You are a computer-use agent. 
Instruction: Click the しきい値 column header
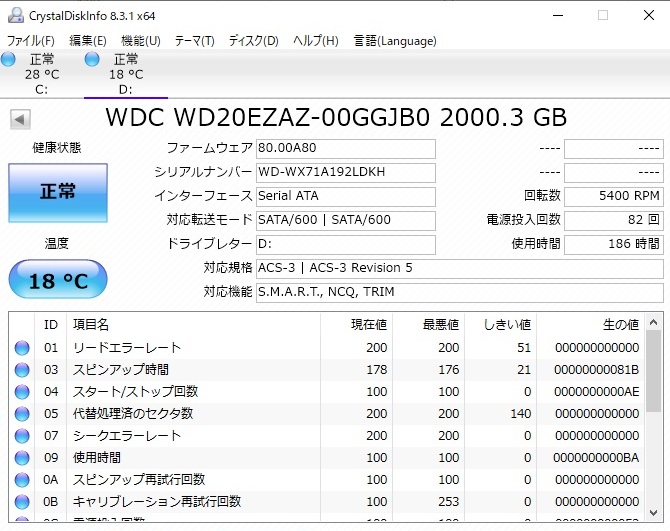[x=500, y=325]
